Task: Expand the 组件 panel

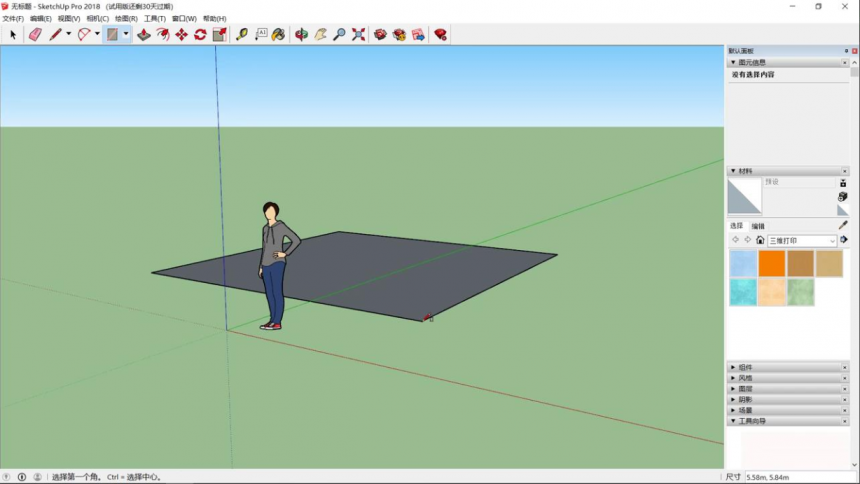Action: point(733,367)
